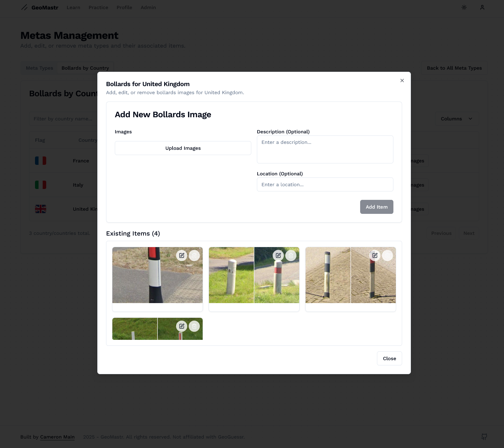Click into the Description text area
The height and width of the screenshot is (448, 504).
(x=325, y=149)
